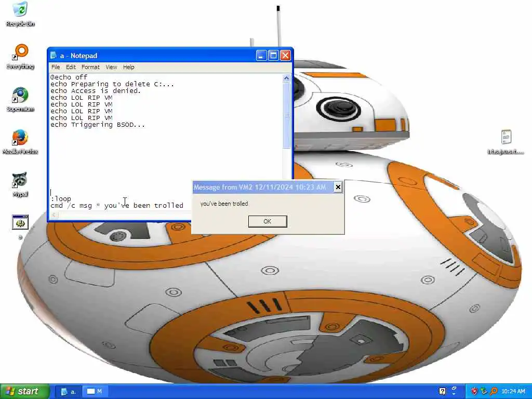Open the Recycle Bin desktop icon

20,14
